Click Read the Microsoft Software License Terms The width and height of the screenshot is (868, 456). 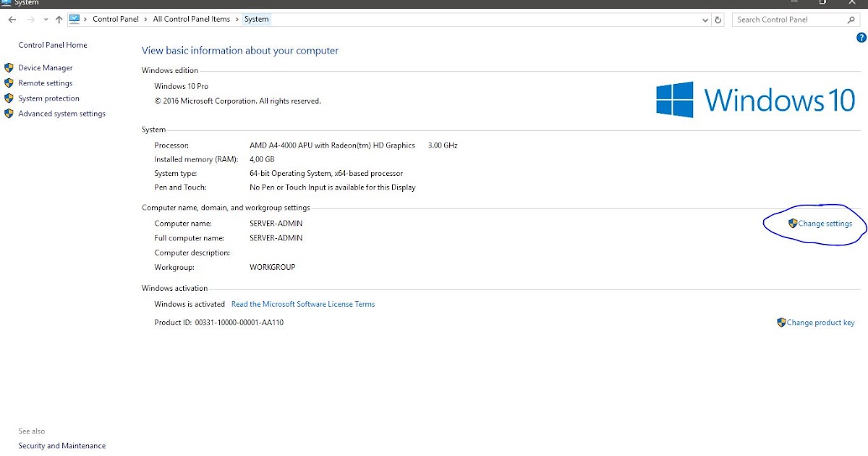coord(302,304)
